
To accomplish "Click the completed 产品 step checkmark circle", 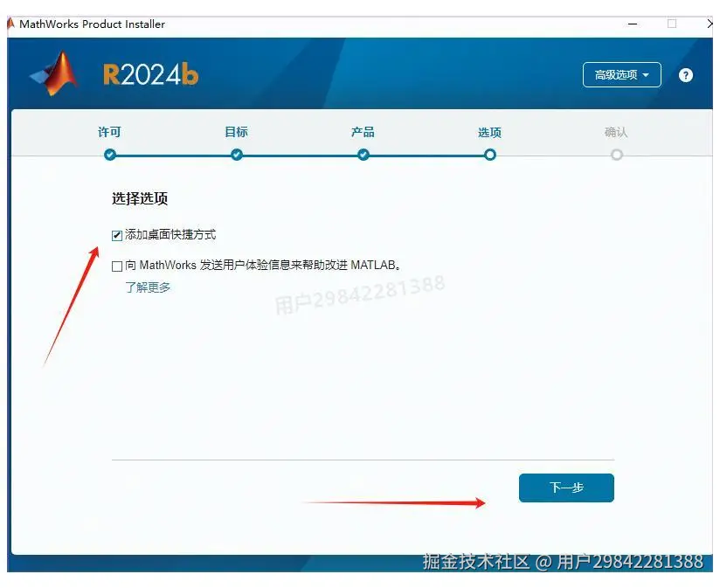I will coord(363,155).
